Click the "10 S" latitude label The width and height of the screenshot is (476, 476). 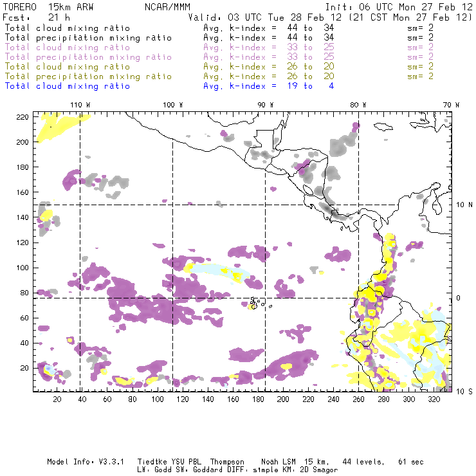(x=464, y=392)
